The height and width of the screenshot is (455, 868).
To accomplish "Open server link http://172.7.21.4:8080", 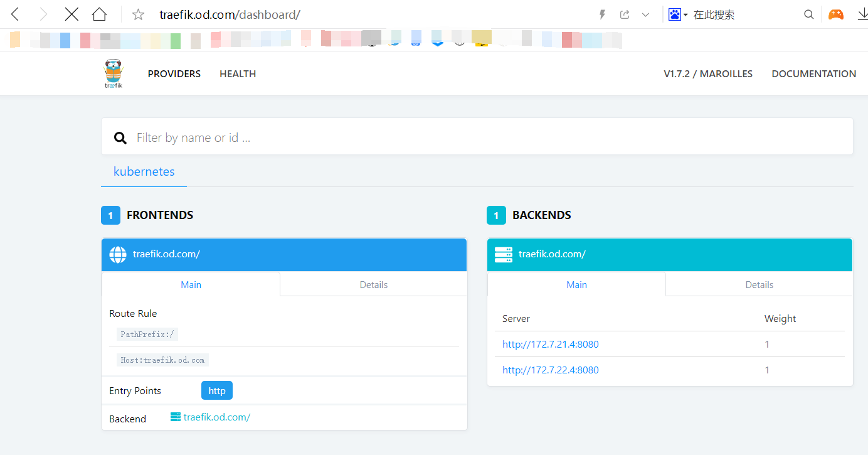I will pyautogui.click(x=551, y=345).
